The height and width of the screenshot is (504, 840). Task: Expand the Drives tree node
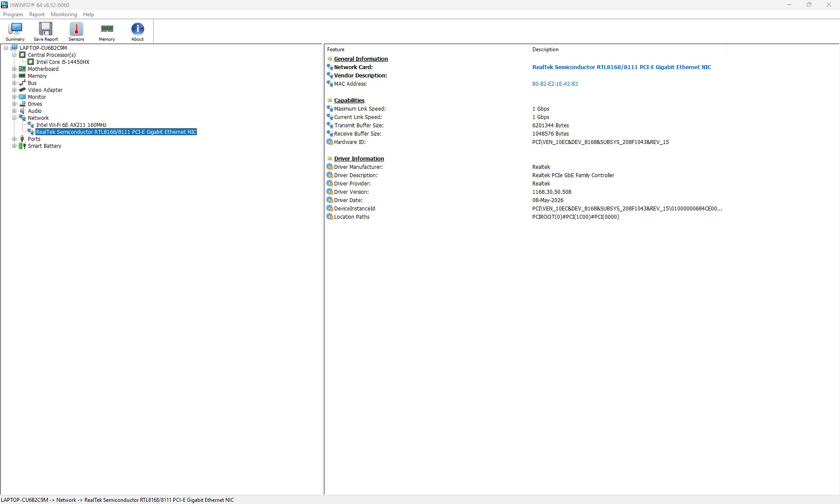pos(14,104)
